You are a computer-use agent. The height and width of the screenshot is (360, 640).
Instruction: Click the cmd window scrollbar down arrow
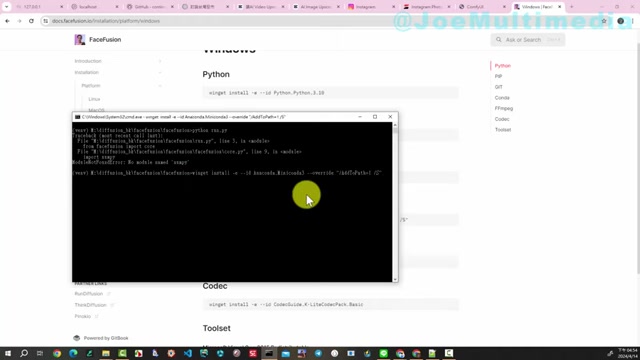395,279
